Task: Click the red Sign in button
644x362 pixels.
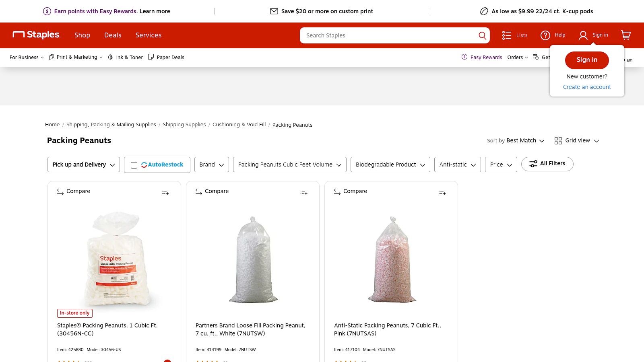Action: (587, 60)
